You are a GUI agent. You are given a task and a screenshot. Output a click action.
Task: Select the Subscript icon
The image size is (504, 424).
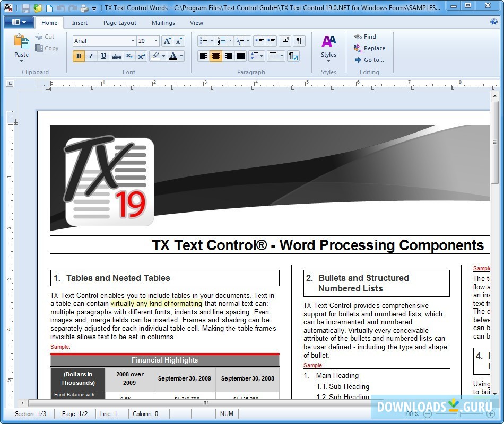click(129, 56)
